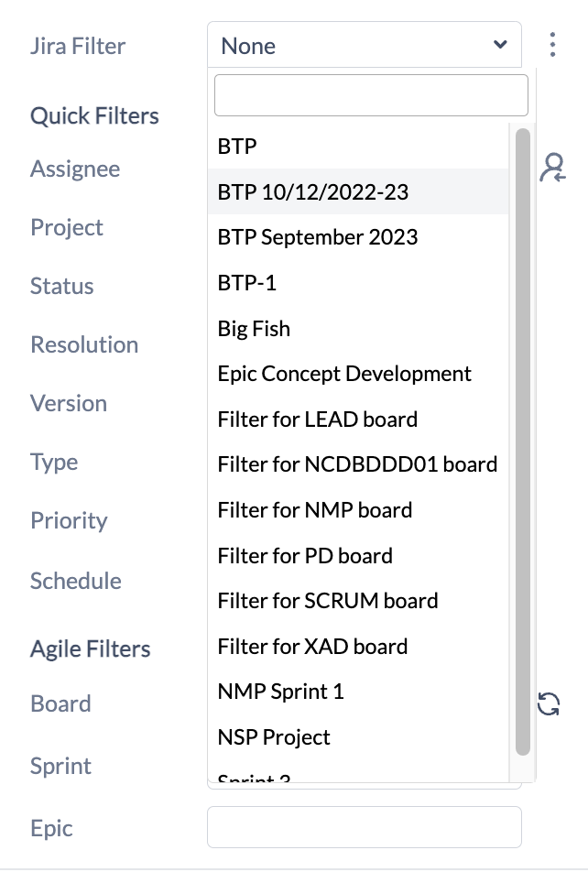Click the filter search text box
This screenshot has width=588, height=872.
(371, 95)
